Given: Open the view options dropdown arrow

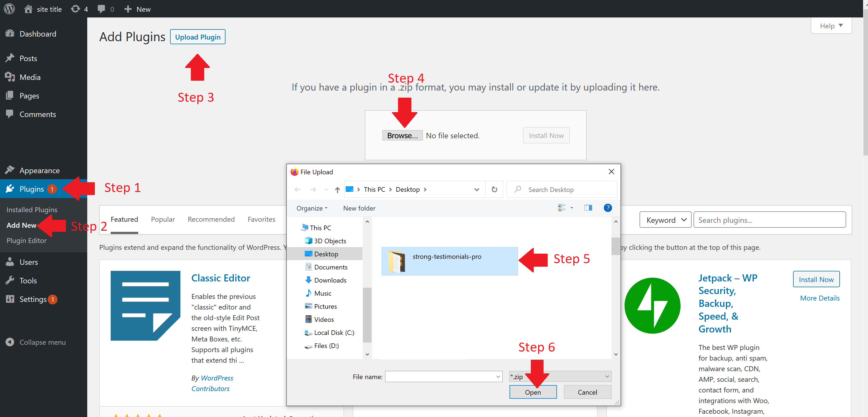Looking at the screenshot, I should pos(571,208).
